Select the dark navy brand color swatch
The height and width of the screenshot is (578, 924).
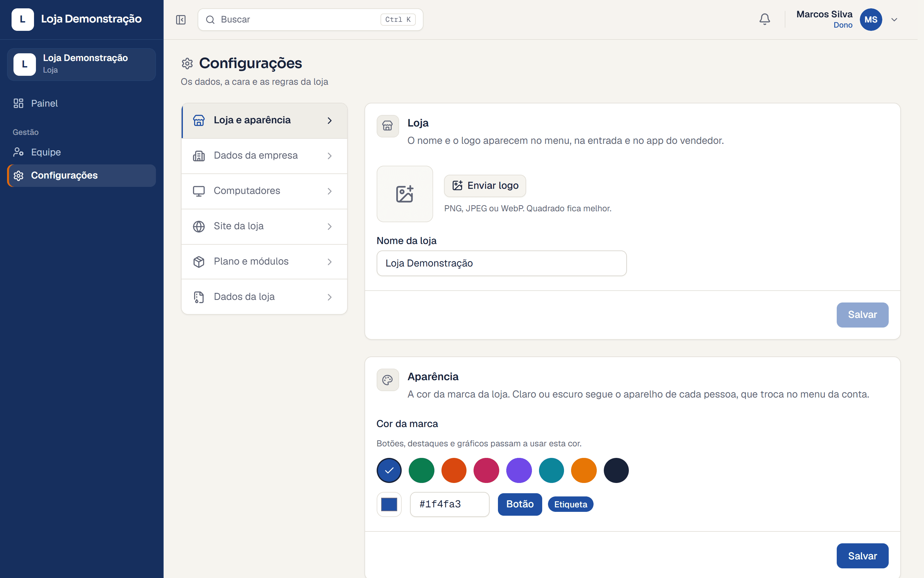pyautogui.click(x=616, y=470)
